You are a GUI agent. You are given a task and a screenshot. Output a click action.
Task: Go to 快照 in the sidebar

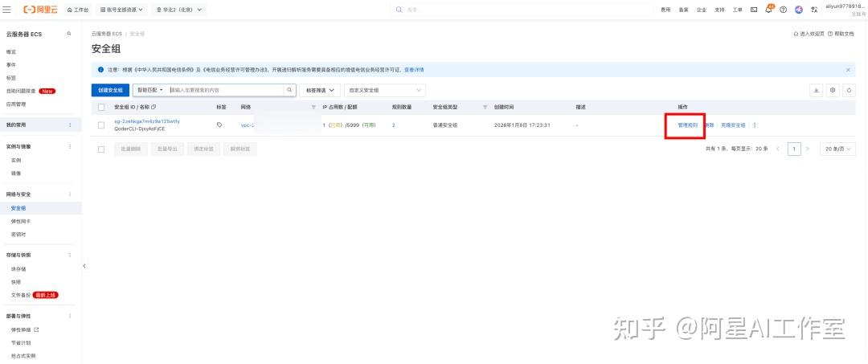point(16,281)
